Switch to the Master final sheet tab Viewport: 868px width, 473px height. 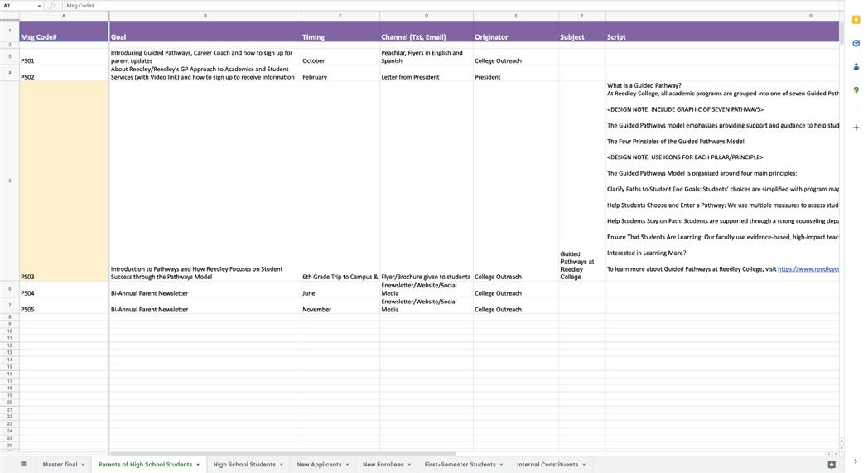(x=60, y=465)
